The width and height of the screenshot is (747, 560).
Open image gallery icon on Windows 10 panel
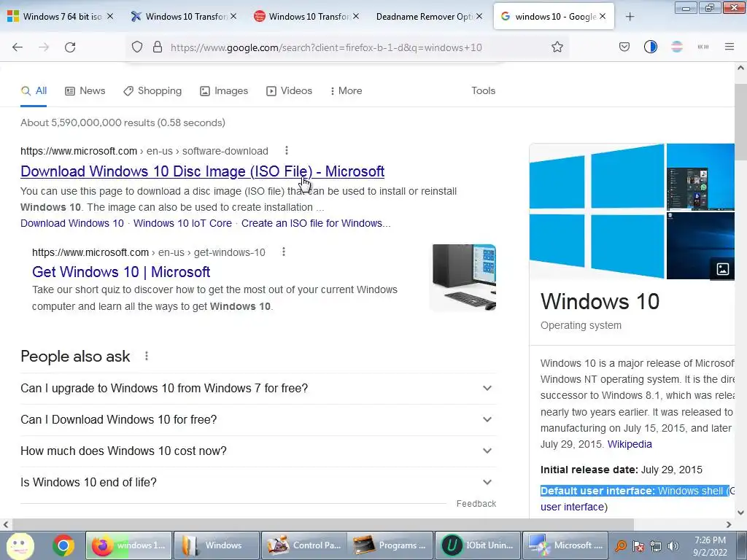(x=722, y=269)
